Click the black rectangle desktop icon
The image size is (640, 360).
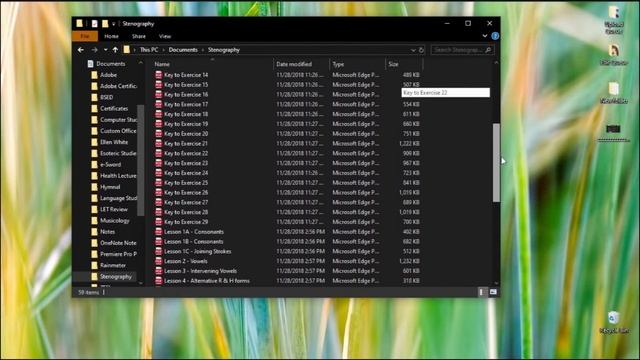[x=613, y=129]
